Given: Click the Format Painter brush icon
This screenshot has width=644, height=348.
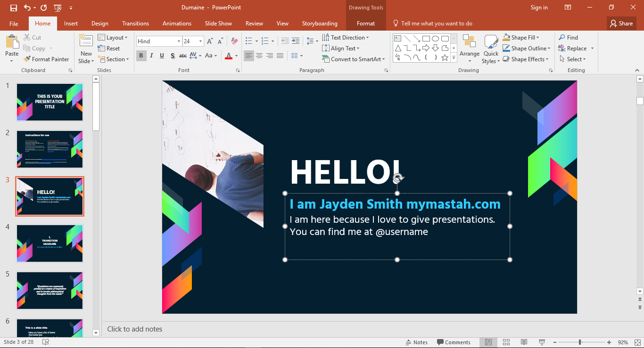Looking at the screenshot, I should [27, 59].
